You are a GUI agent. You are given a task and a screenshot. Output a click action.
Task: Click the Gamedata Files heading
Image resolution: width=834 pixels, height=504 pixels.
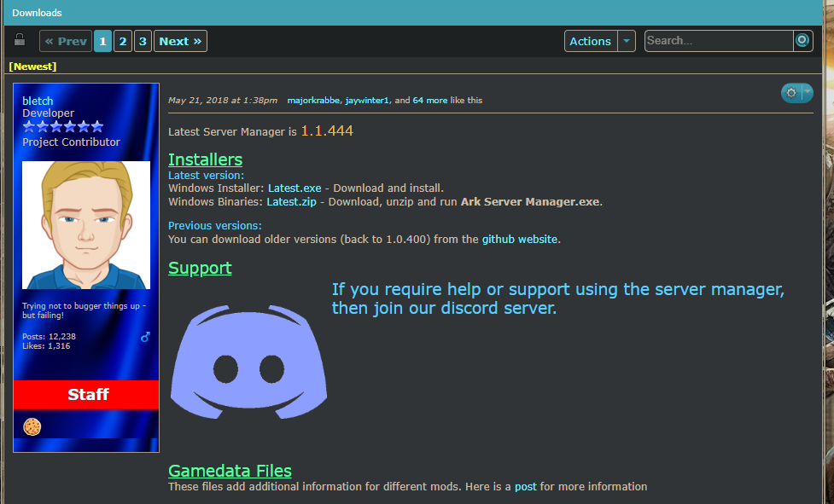[230, 471]
